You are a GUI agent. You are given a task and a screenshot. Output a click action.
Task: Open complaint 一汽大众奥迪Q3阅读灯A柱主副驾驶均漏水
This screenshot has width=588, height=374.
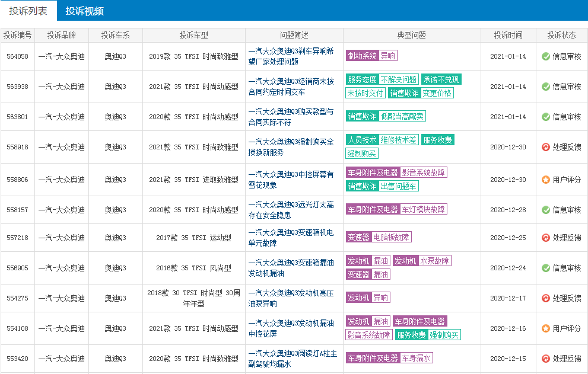click(x=293, y=359)
